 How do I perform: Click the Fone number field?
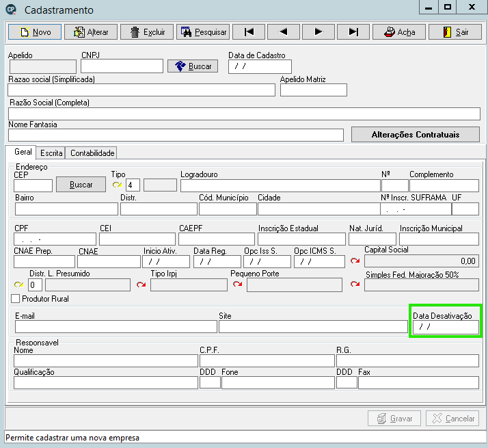tap(278, 382)
